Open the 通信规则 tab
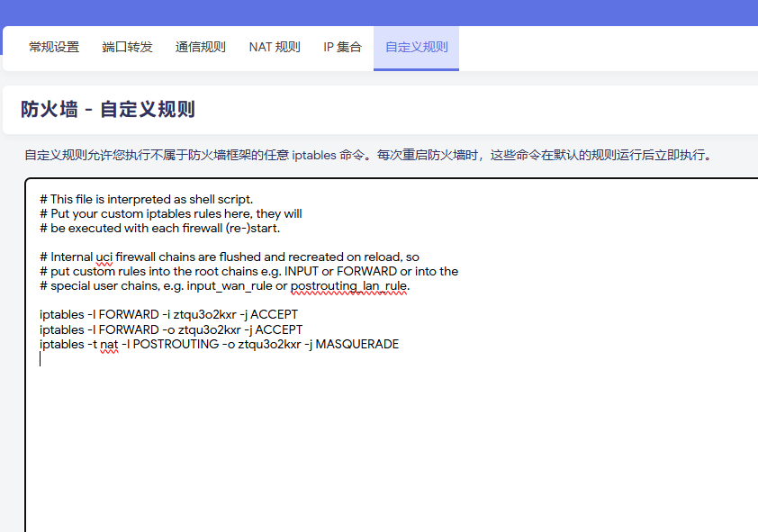The height and width of the screenshot is (532, 758). [x=200, y=47]
